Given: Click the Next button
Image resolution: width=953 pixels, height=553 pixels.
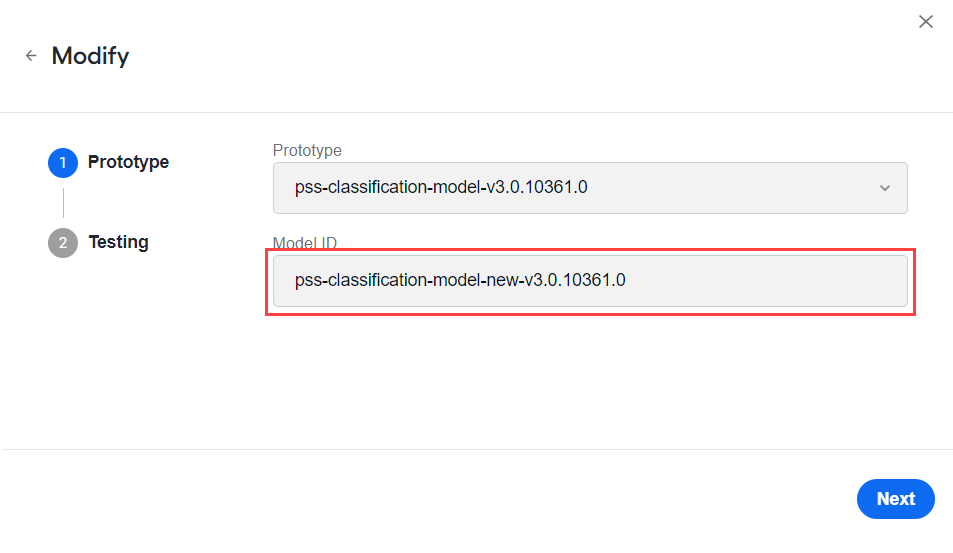Looking at the screenshot, I should tap(896, 499).
